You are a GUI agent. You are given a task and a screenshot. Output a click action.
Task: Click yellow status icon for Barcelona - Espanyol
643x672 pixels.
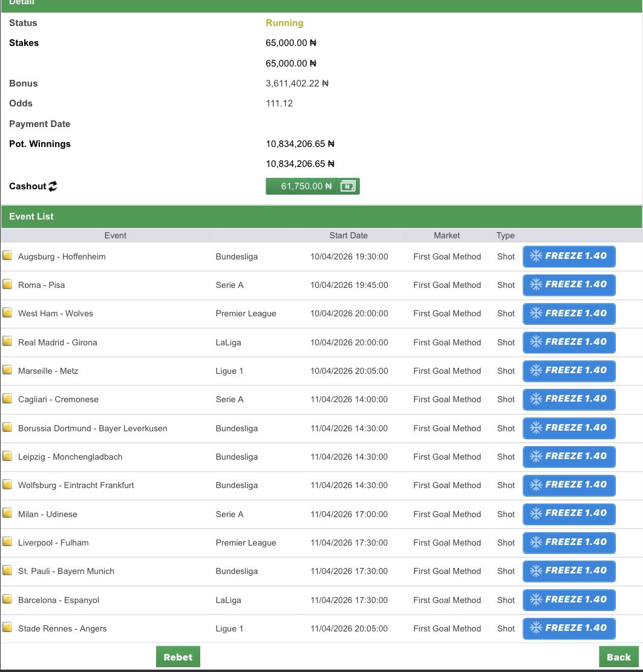7,599
